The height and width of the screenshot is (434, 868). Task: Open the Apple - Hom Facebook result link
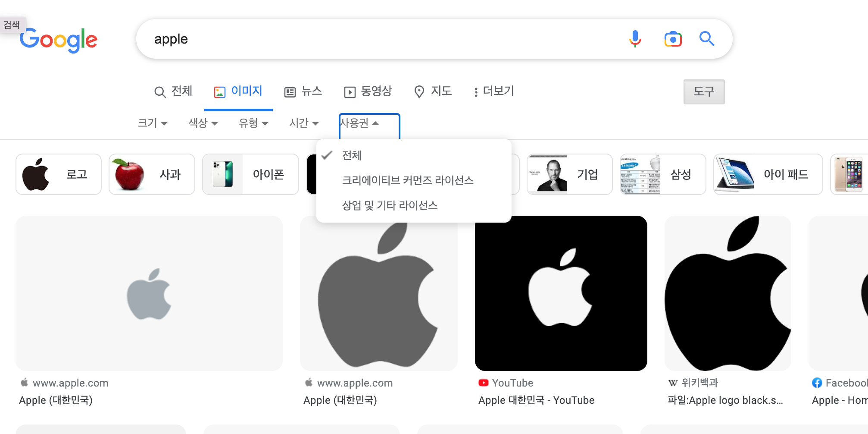[x=840, y=400]
